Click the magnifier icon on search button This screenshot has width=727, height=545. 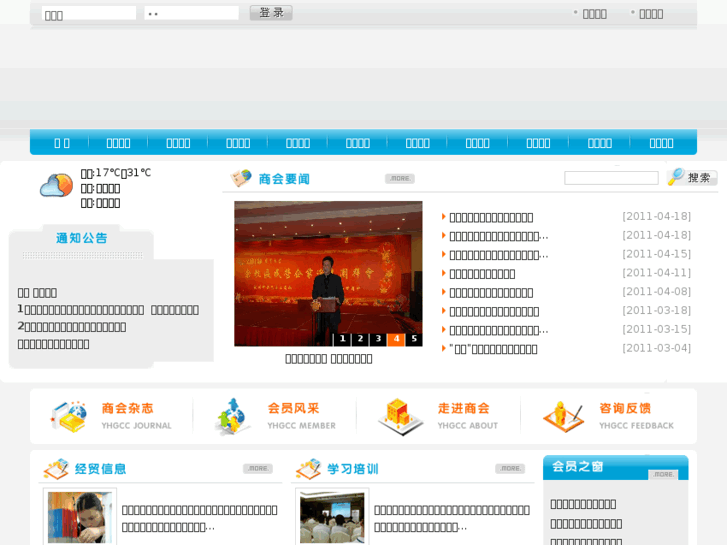(676, 177)
